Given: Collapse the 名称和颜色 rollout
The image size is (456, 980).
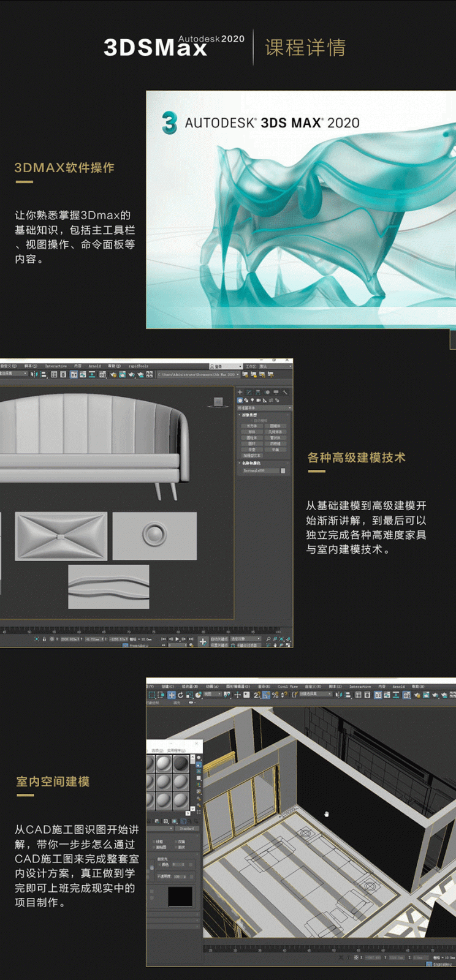Looking at the screenshot, I should 251,463.
